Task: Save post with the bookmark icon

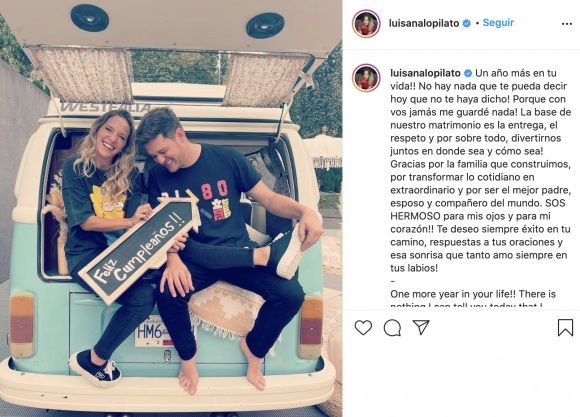Action: tap(565, 327)
